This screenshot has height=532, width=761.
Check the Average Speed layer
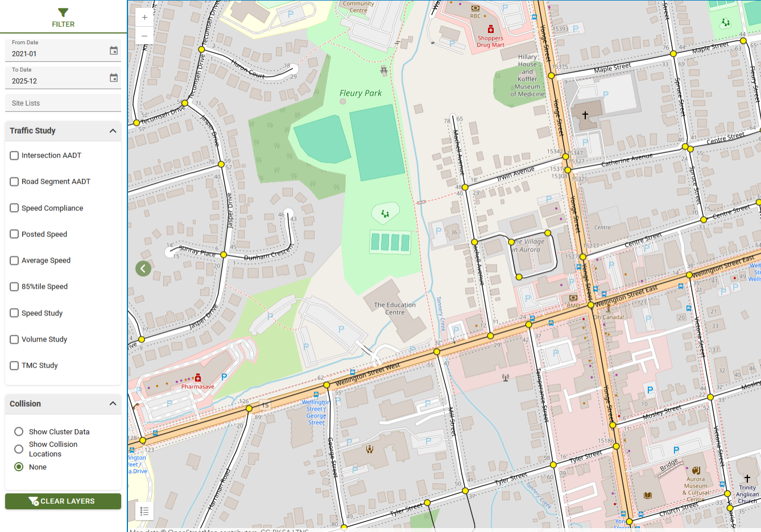pyautogui.click(x=14, y=260)
